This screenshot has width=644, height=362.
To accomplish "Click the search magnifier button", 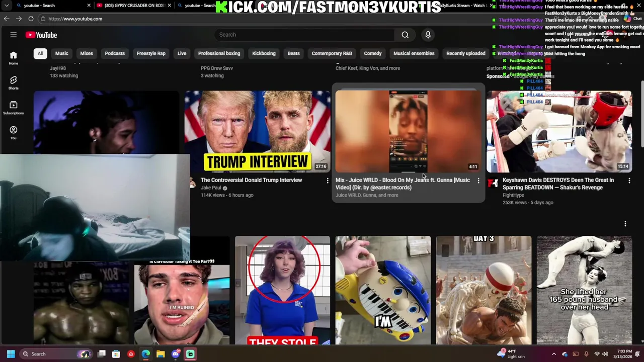I will pos(405,35).
